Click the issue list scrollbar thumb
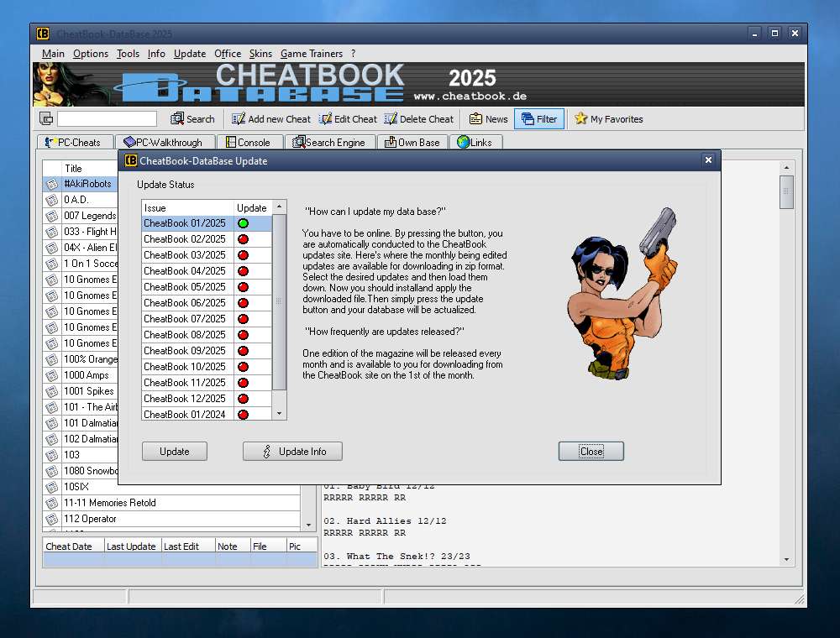 coord(279,301)
